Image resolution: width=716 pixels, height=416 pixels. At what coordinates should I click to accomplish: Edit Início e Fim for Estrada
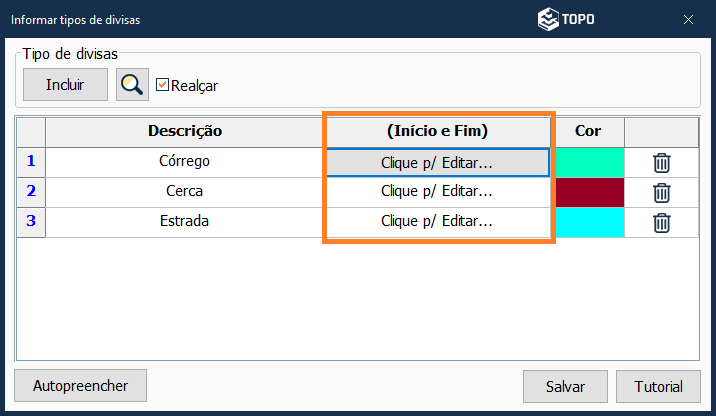[437, 222]
